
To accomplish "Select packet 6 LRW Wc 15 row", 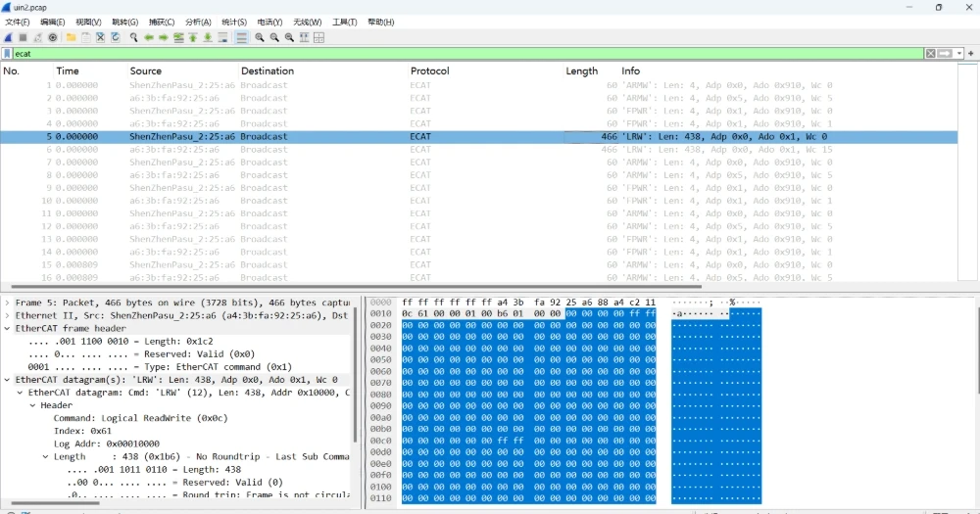I will pos(479,149).
